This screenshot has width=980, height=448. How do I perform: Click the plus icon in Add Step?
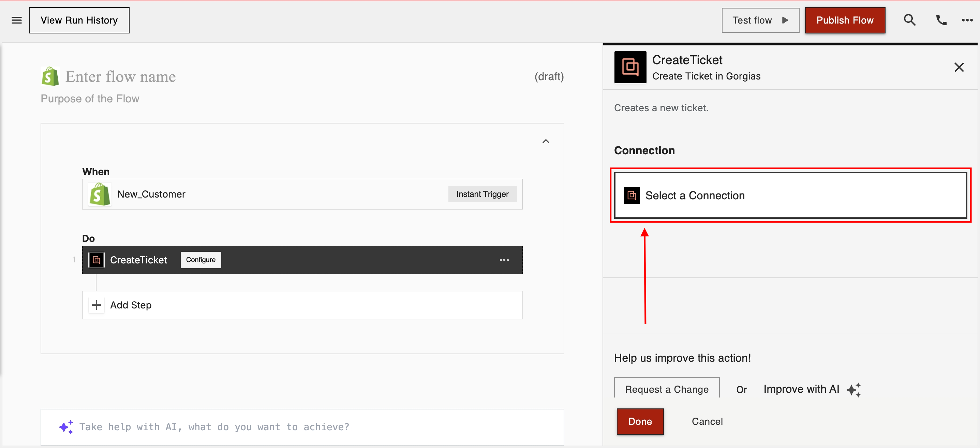pos(96,305)
